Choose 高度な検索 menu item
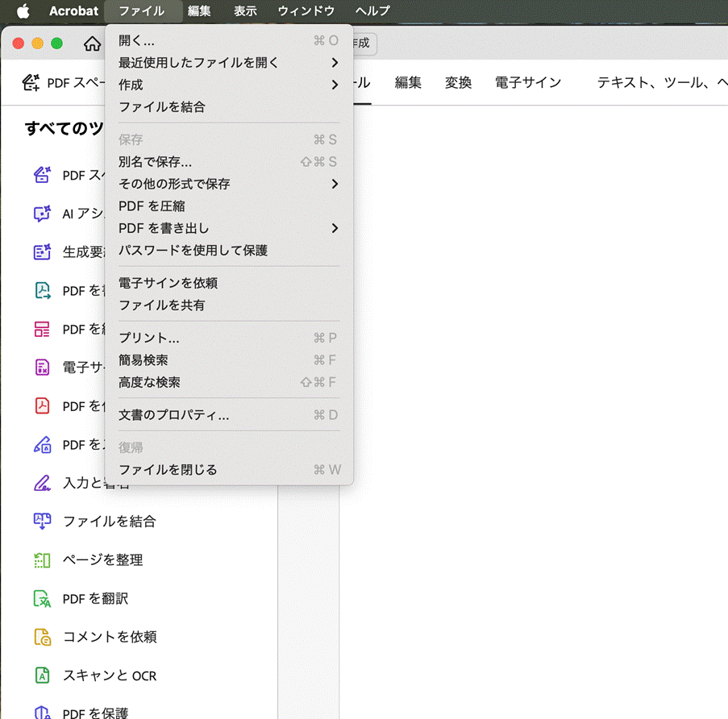Image resolution: width=728 pixels, height=719 pixels. [x=229, y=382]
